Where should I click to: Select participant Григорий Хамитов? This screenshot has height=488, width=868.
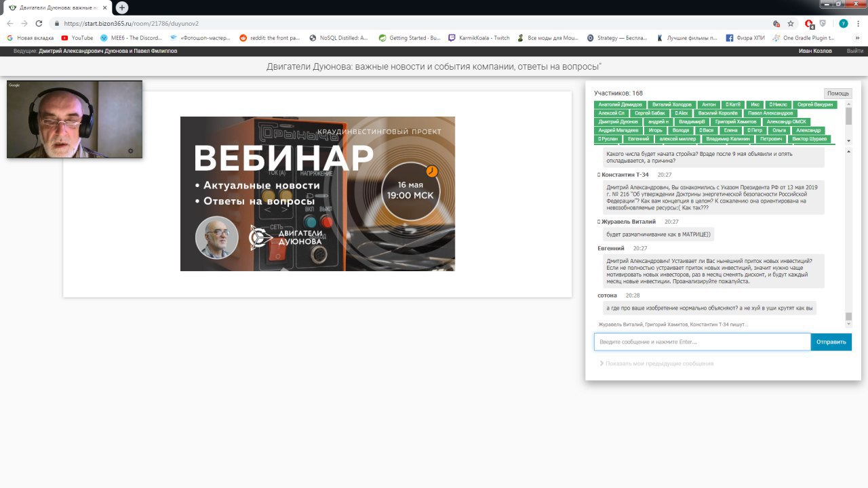(734, 121)
